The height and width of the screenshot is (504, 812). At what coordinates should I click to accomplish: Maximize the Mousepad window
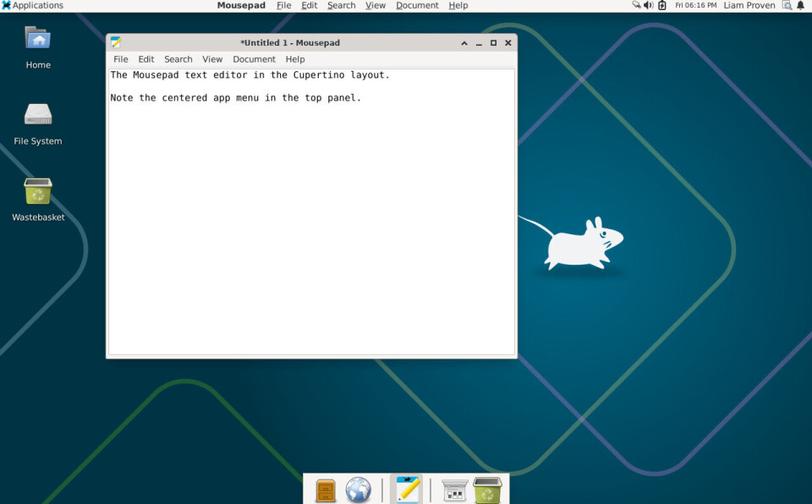(x=493, y=43)
